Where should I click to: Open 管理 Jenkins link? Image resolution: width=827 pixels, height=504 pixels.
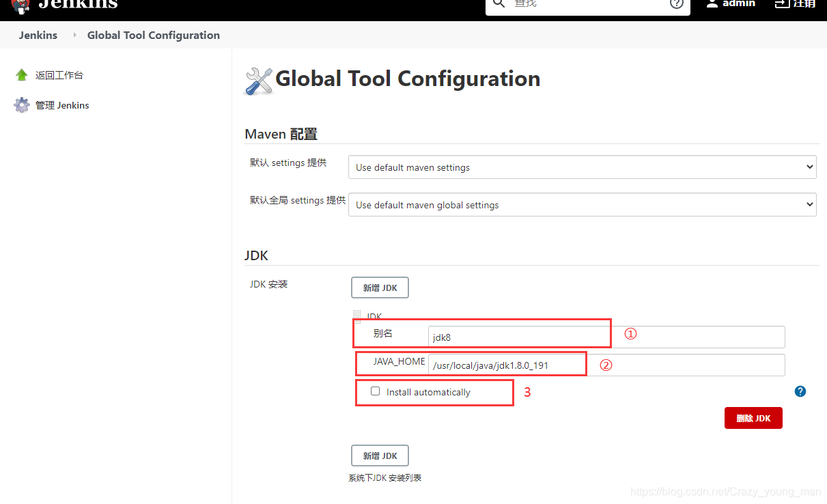pos(62,105)
